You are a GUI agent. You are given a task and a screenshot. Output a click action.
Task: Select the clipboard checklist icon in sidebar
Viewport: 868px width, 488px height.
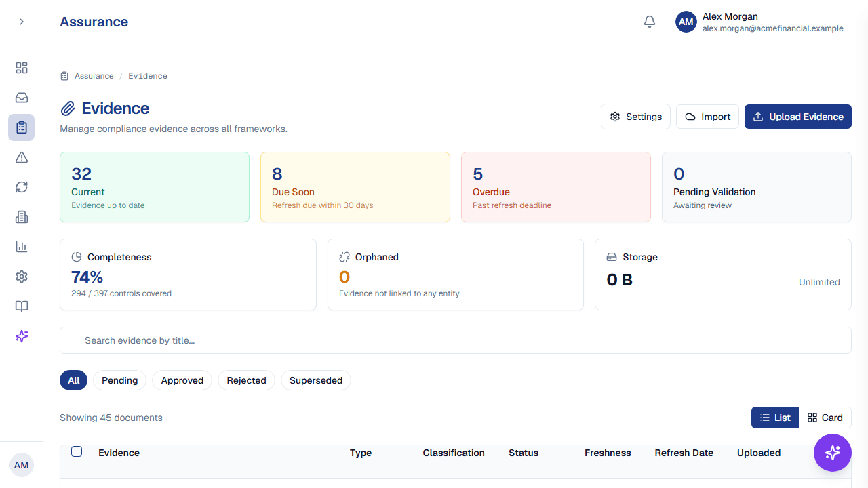[x=22, y=127]
